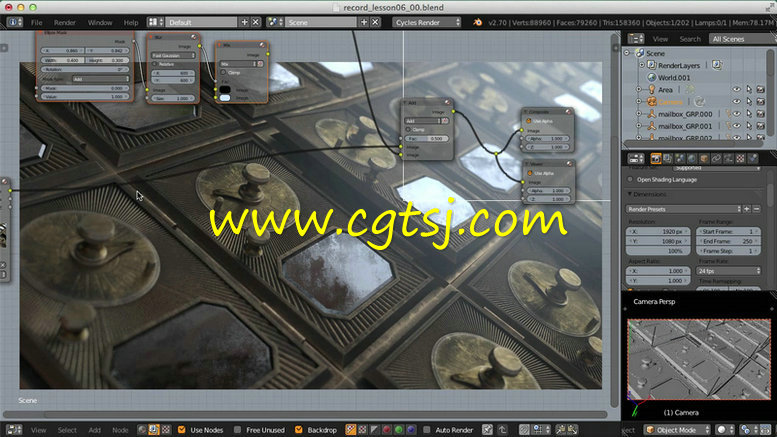The height and width of the screenshot is (437, 777).
Task: Open the File menu
Action: 37,23
